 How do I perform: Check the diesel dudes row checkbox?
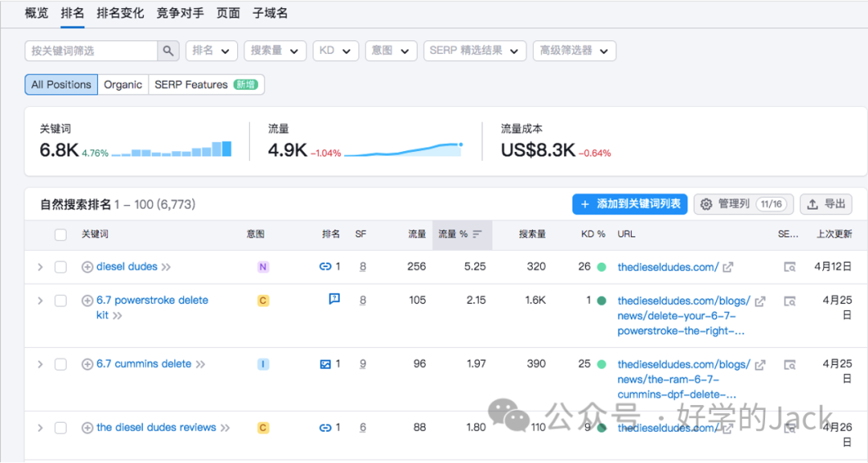[x=61, y=267]
